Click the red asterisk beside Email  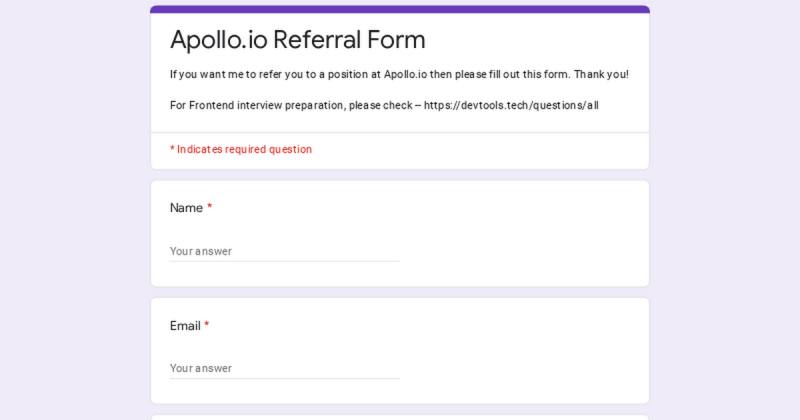207,326
